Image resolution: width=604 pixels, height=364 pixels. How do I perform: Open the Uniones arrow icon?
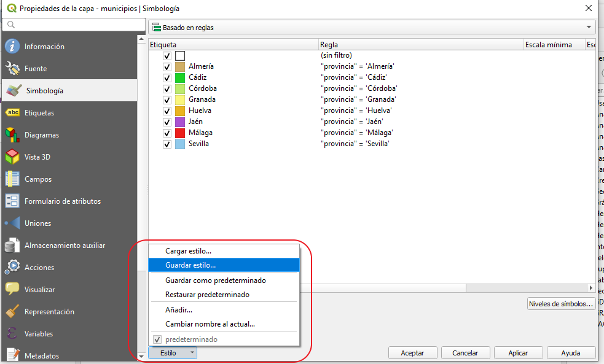12,223
